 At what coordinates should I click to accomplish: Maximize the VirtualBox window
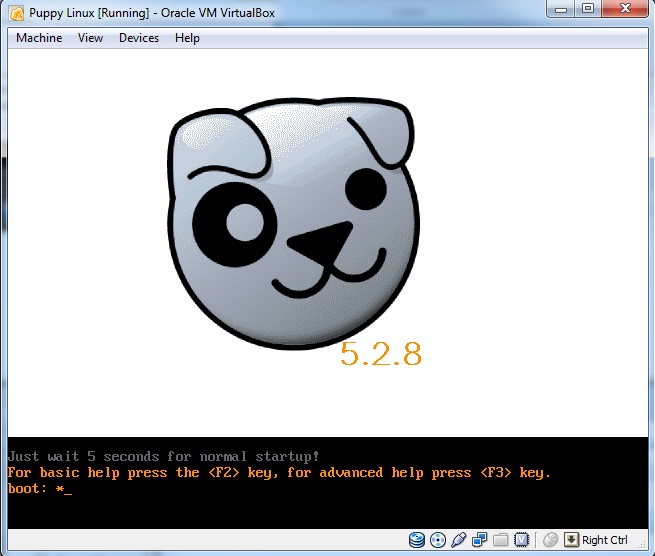click(588, 8)
